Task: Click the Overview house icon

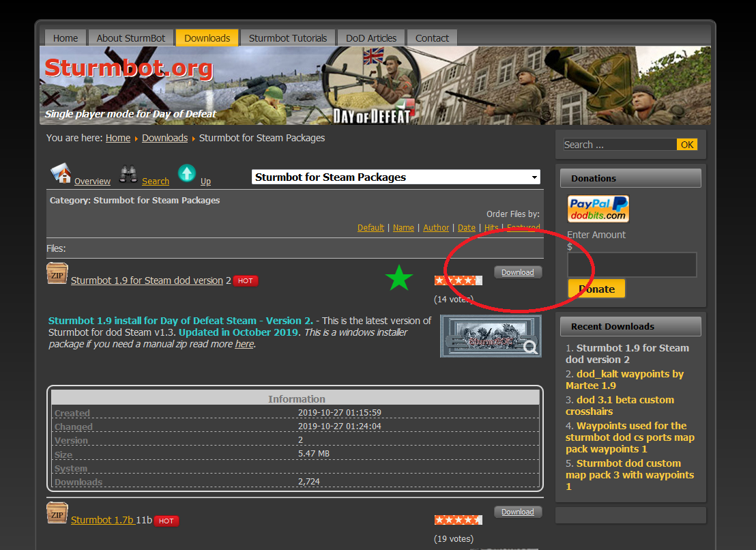Action: click(61, 173)
